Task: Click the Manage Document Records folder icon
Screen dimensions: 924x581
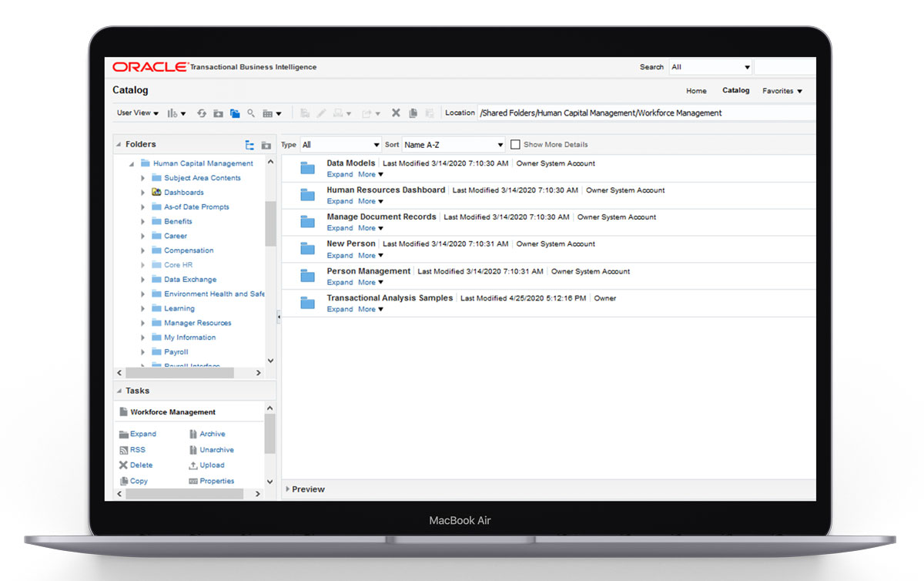Action: pyautogui.click(x=308, y=222)
